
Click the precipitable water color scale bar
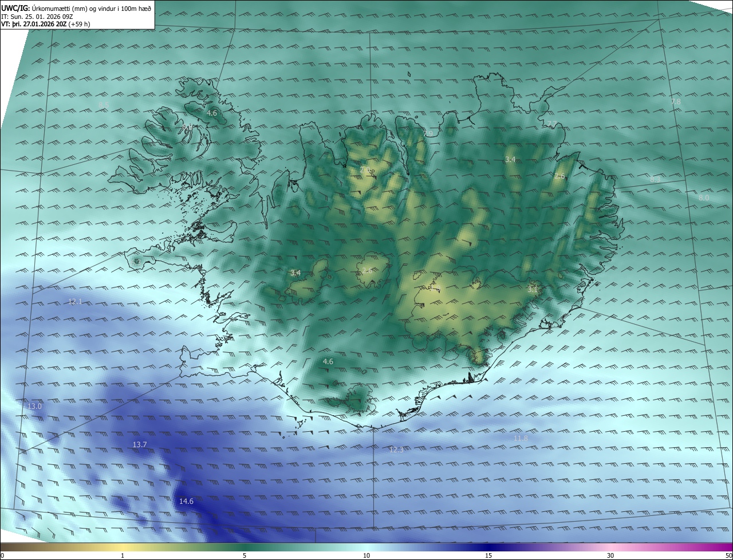coord(366,547)
